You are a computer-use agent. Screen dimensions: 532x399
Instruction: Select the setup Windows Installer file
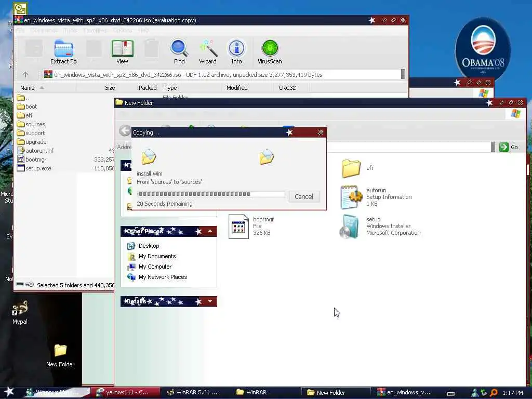380,227
